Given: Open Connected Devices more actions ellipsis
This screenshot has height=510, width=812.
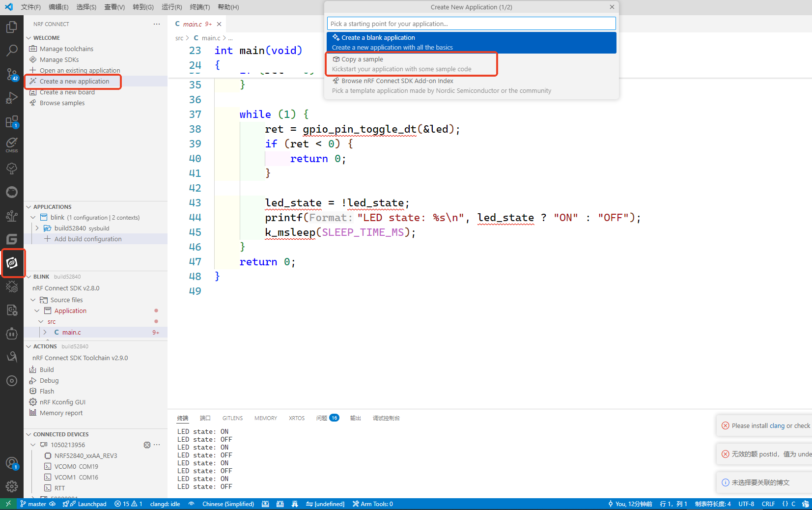Looking at the screenshot, I should [x=157, y=445].
